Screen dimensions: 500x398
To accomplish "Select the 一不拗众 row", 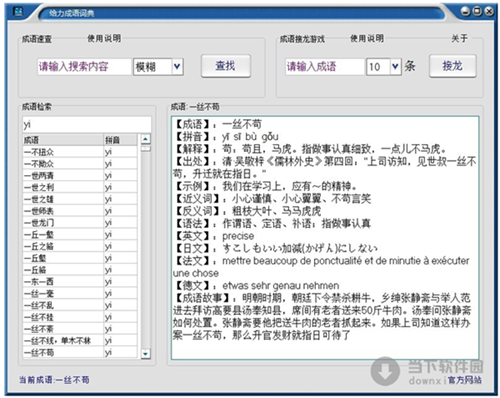I will 80,164.
